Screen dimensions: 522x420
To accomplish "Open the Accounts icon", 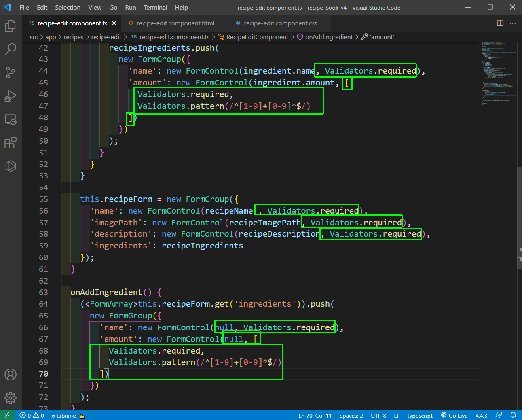I will pos(11,374).
